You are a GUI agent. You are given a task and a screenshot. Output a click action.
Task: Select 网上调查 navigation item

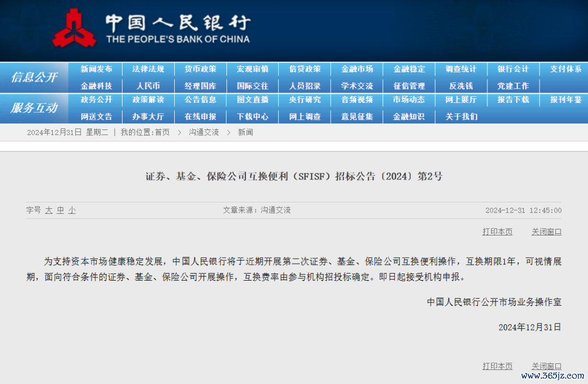pyautogui.click(x=305, y=116)
